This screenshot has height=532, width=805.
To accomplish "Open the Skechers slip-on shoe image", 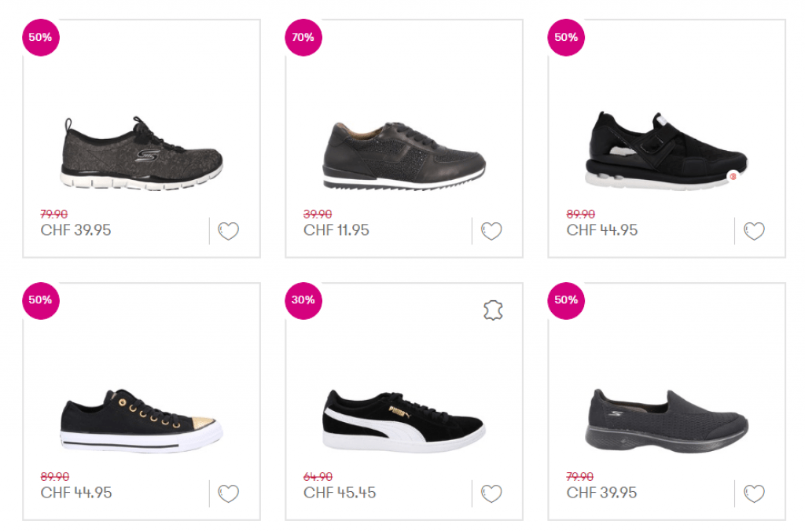I will pos(667,417).
